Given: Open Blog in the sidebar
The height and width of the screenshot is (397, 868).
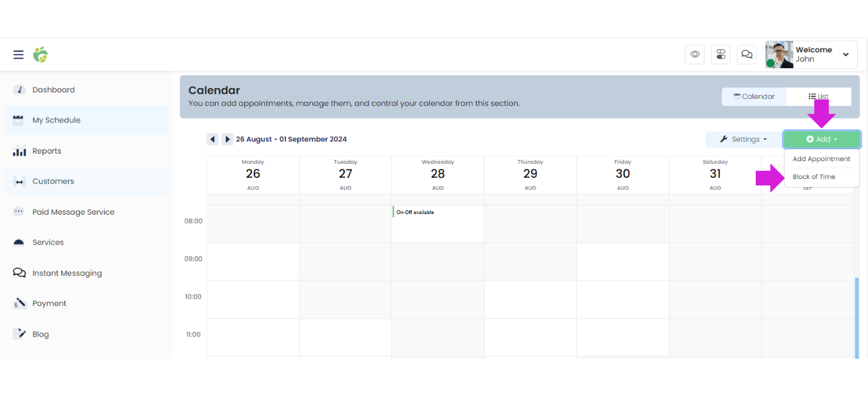Looking at the screenshot, I should click(x=87, y=334).
